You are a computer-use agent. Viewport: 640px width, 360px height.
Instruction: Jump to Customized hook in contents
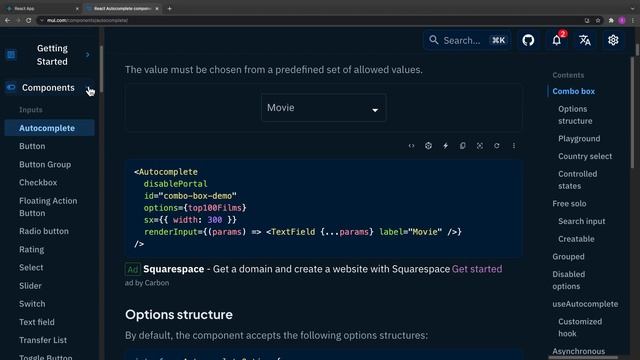tap(580, 328)
